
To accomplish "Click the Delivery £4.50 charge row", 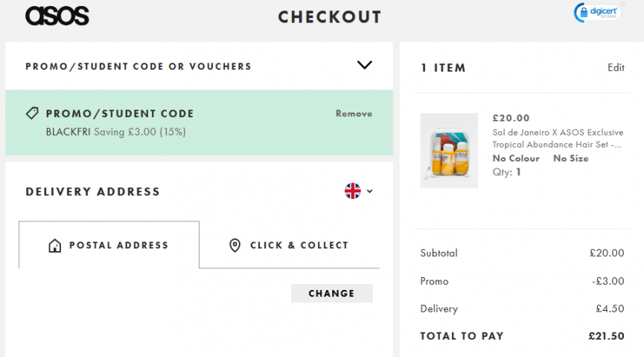I will (x=521, y=309).
